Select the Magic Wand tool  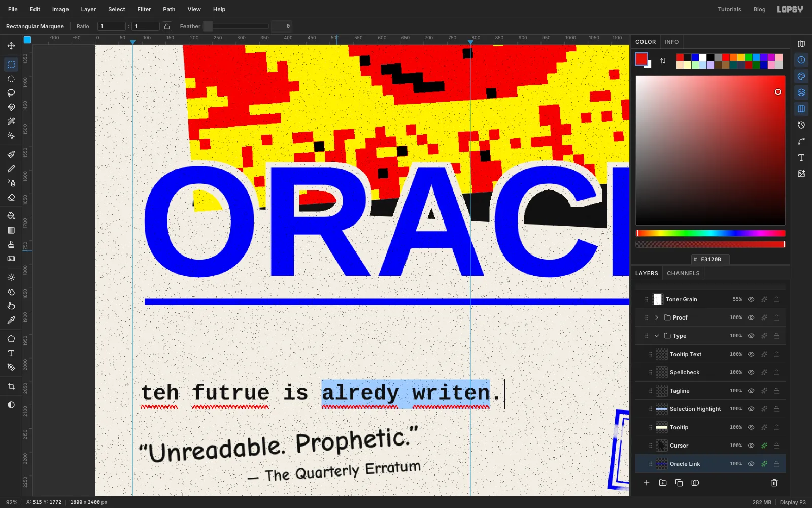(x=11, y=121)
